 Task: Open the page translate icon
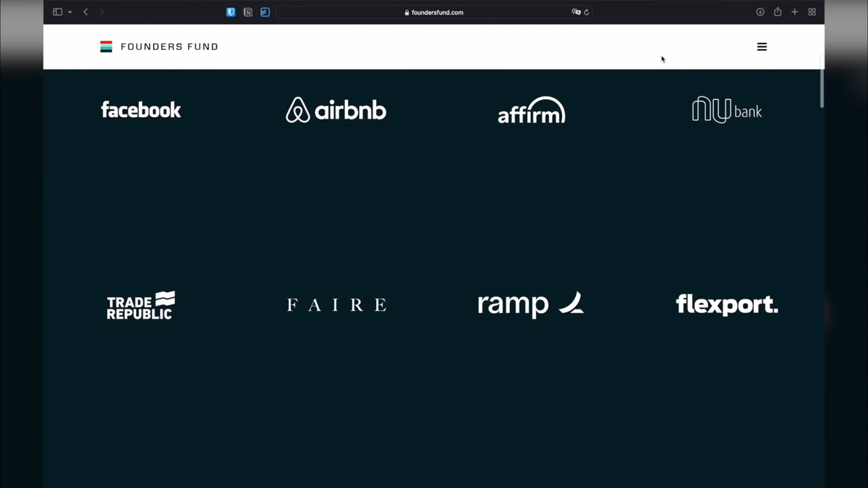click(576, 12)
